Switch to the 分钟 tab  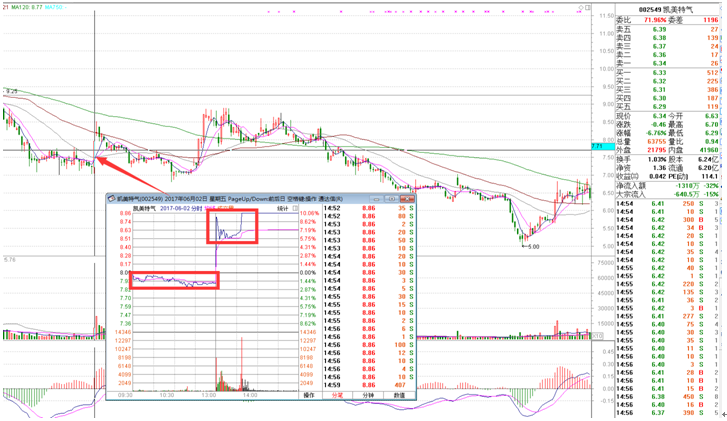[x=368, y=395]
